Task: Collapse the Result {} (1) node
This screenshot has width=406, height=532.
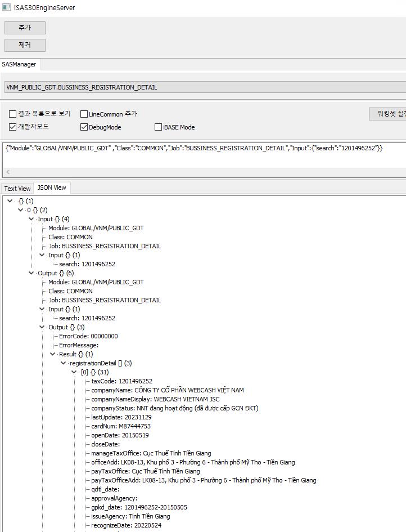Action: click(x=52, y=354)
